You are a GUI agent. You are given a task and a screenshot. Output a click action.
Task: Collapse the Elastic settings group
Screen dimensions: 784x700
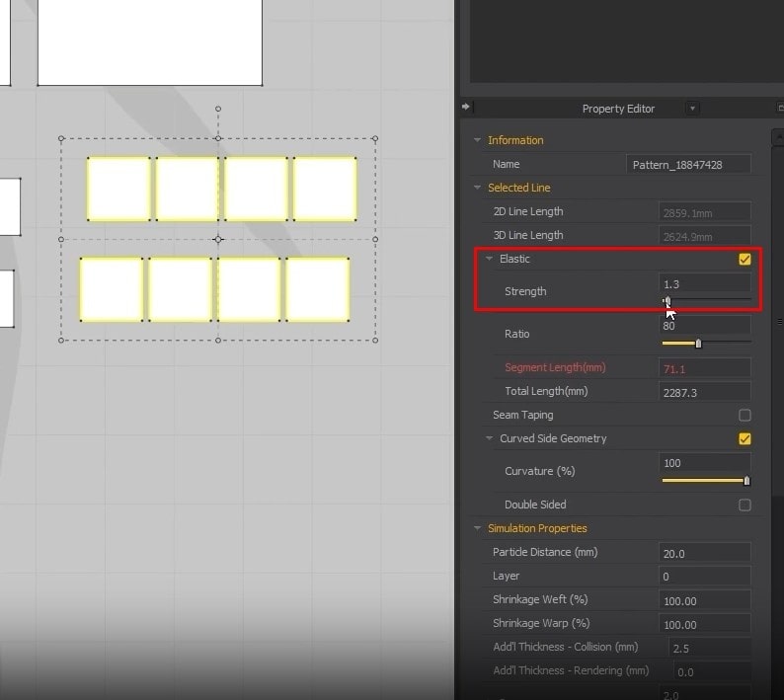pos(489,259)
